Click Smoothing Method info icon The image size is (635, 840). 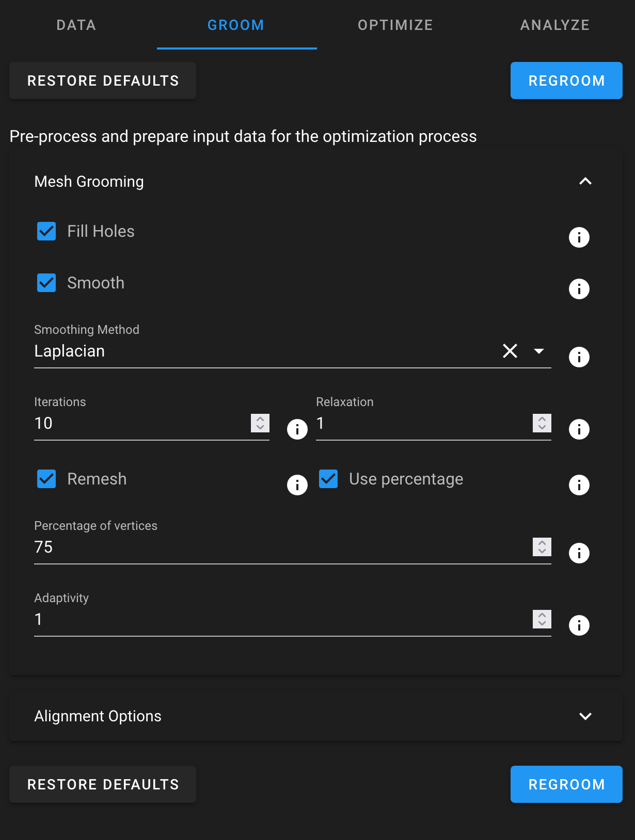coord(579,357)
